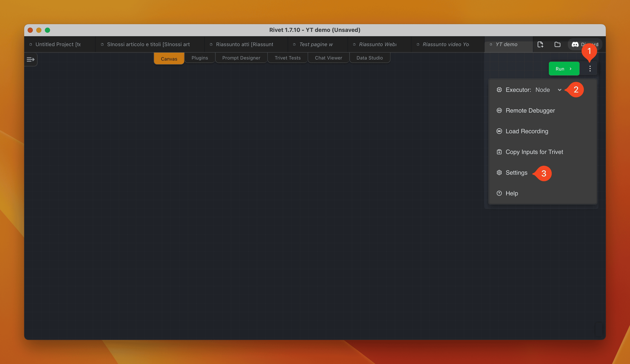The height and width of the screenshot is (364, 630).
Task: Click the open project folder icon
Action: pyautogui.click(x=557, y=45)
